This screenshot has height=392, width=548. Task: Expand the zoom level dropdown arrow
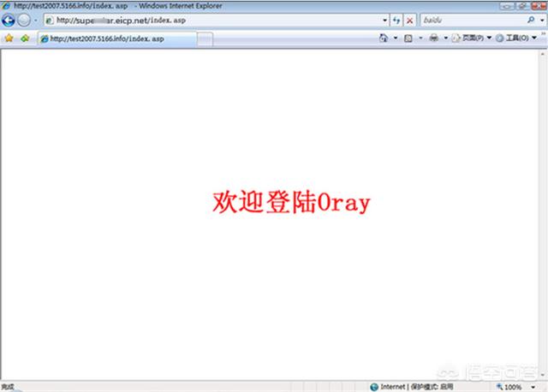(x=533, y=387)
